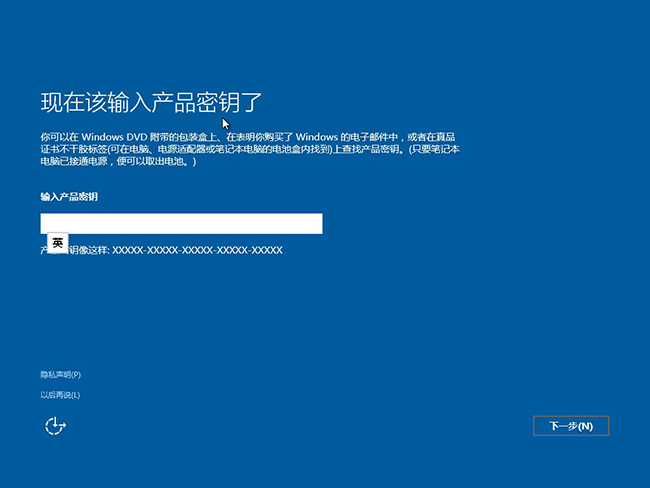Toggle the 英 input method indicator

pyautogui.click(x=58, y=243)
